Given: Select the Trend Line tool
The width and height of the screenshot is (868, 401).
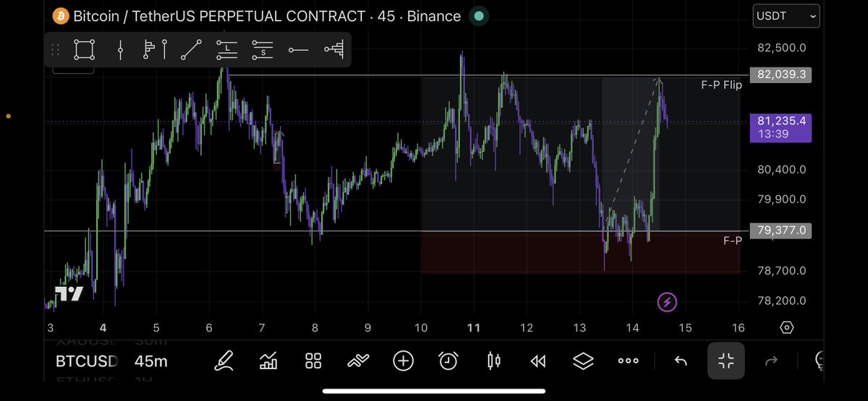Looking at the screenshot, I should (191, 50).
